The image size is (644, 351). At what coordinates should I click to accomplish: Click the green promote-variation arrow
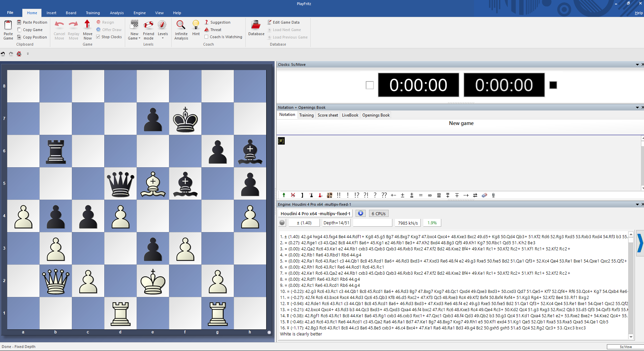coord(284,195)
